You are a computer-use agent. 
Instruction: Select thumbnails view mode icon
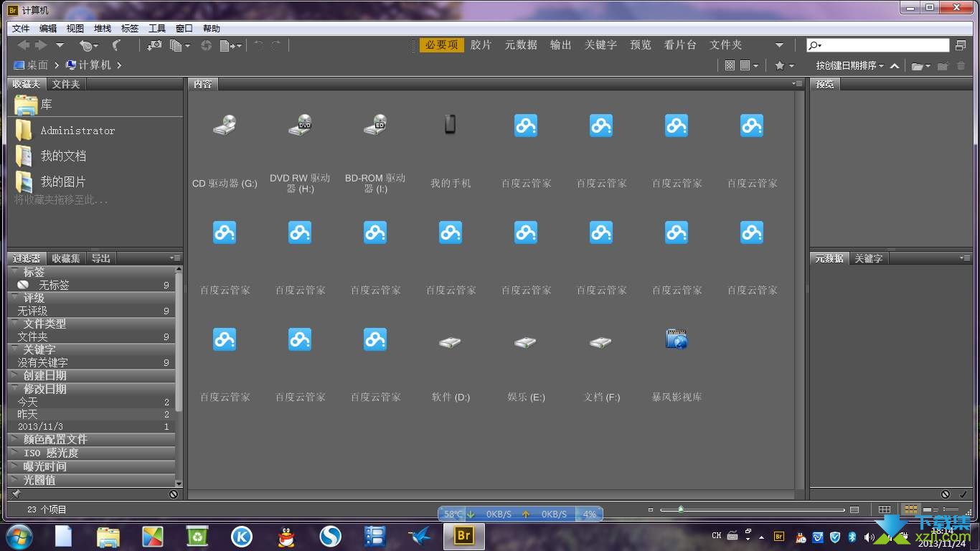click(910, 509)
